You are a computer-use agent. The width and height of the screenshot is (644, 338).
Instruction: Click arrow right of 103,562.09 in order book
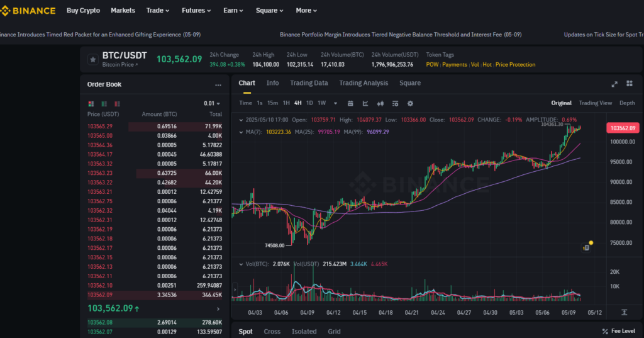coord(218,309)
